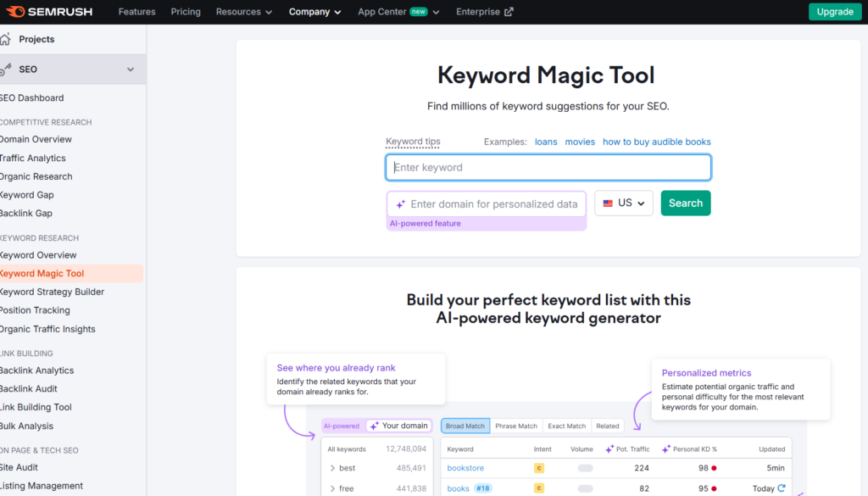Open Link Building Tool in sidebar

[36, 407]
